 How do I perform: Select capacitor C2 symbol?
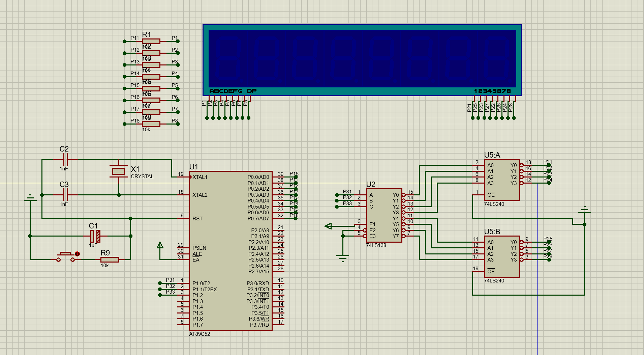click(65, 159)
